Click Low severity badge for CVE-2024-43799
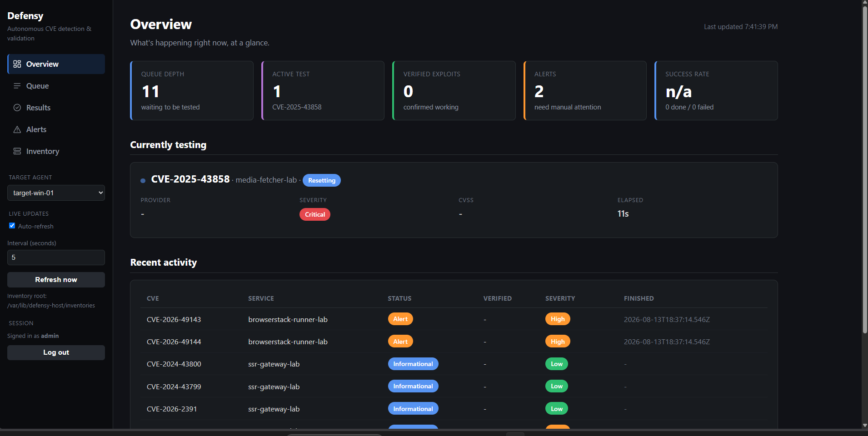 click(557, 386)
